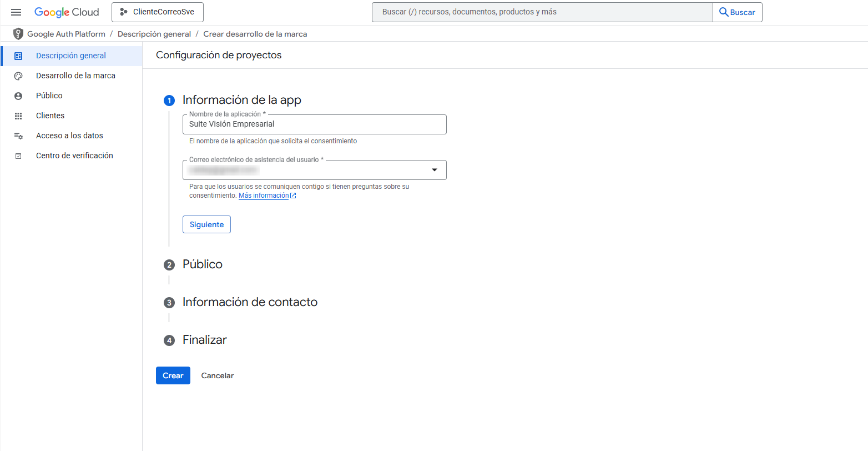Click the blue Crear button
The height and width of the screenshot is (451, 868).
173,375
